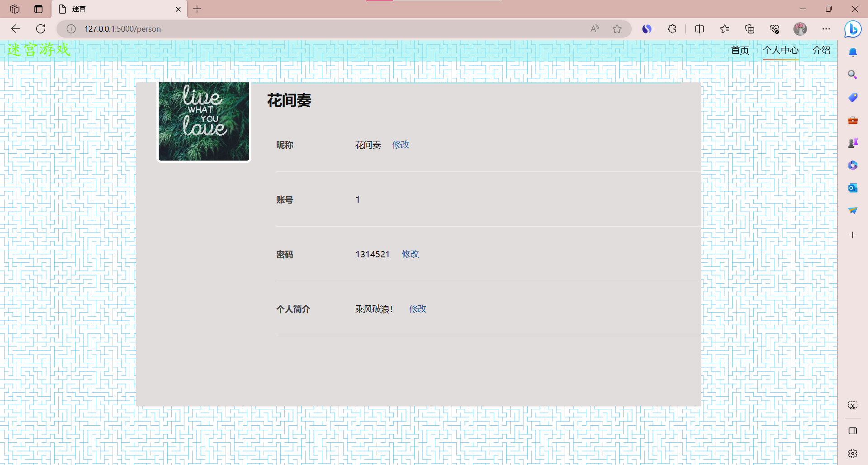Open Drop paper-plane sidebar app

click(x=853, y=210)
